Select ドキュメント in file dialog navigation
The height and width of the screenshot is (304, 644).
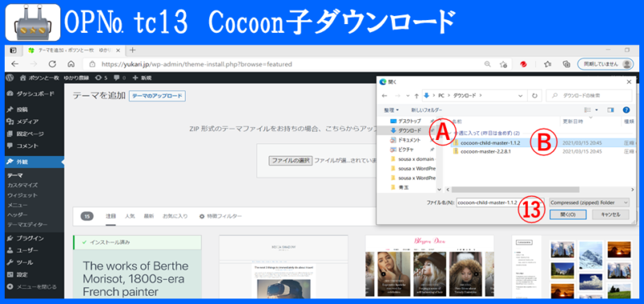coord(407,140)
